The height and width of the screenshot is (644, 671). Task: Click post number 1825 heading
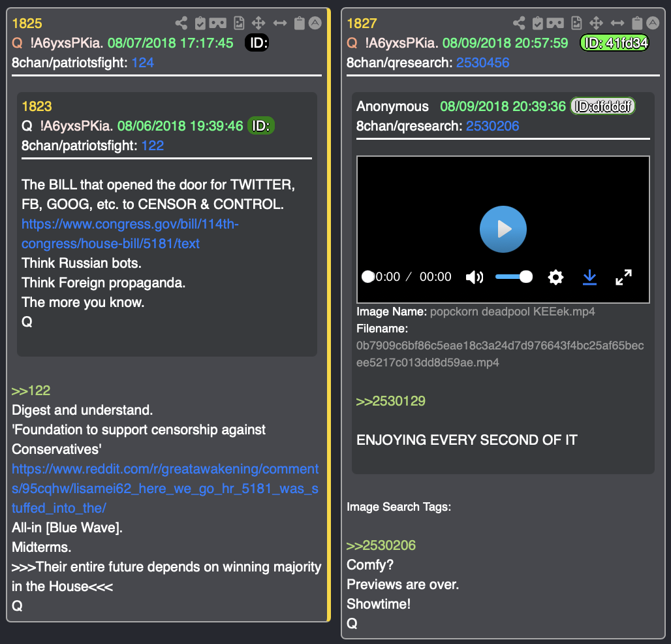click(27, 23)
